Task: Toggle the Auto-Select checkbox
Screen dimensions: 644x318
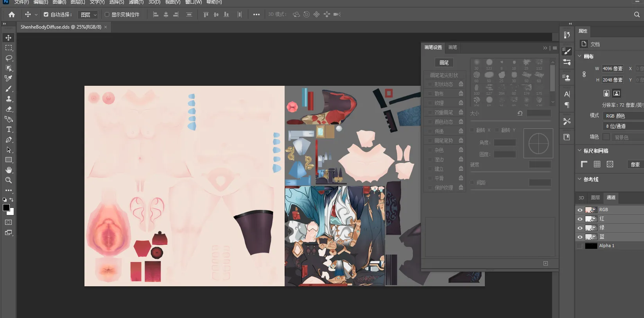Action: point(46,14)
